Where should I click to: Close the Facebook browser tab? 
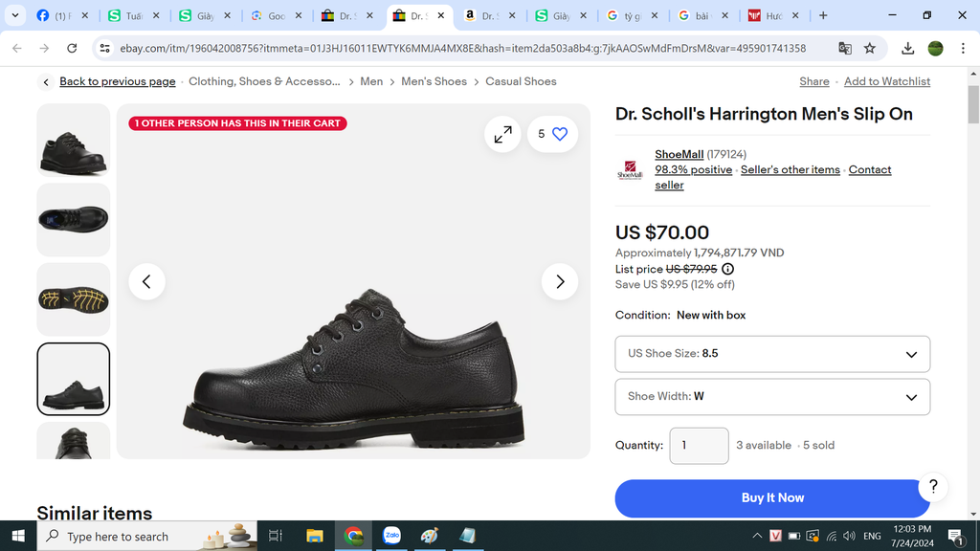click(x=85, y=15)
